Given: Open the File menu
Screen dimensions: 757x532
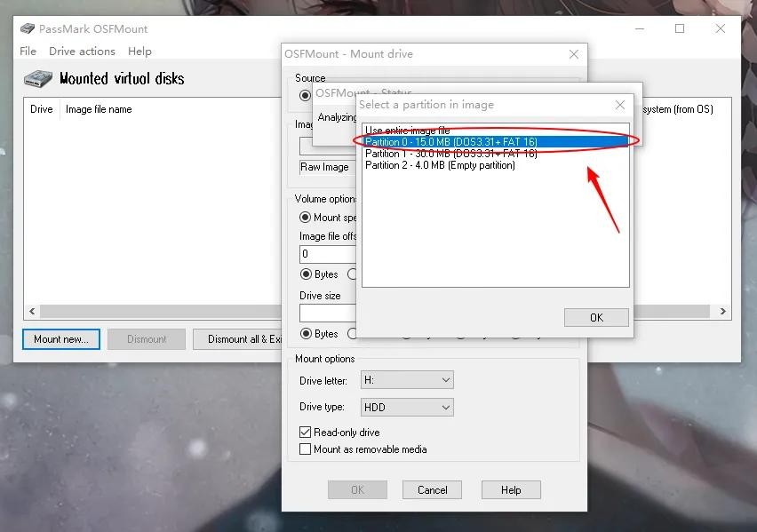Looking at the screenshot, I should pos(28,52).
